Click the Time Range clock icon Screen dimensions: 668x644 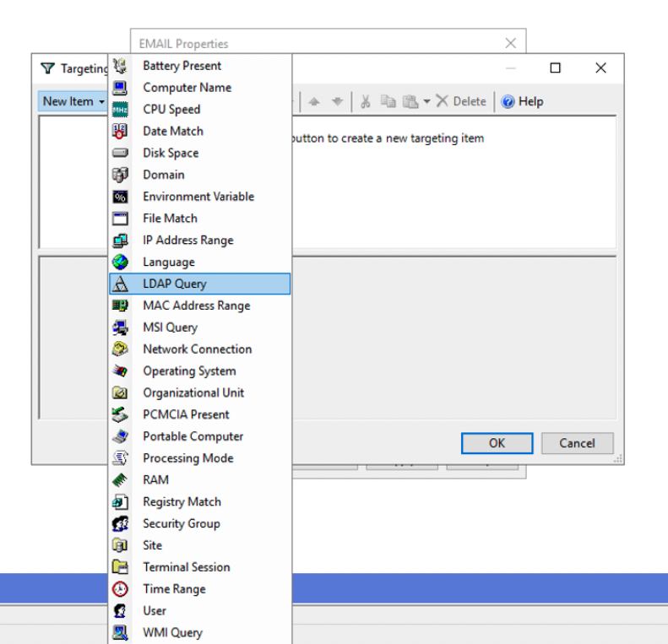[120, 589]
